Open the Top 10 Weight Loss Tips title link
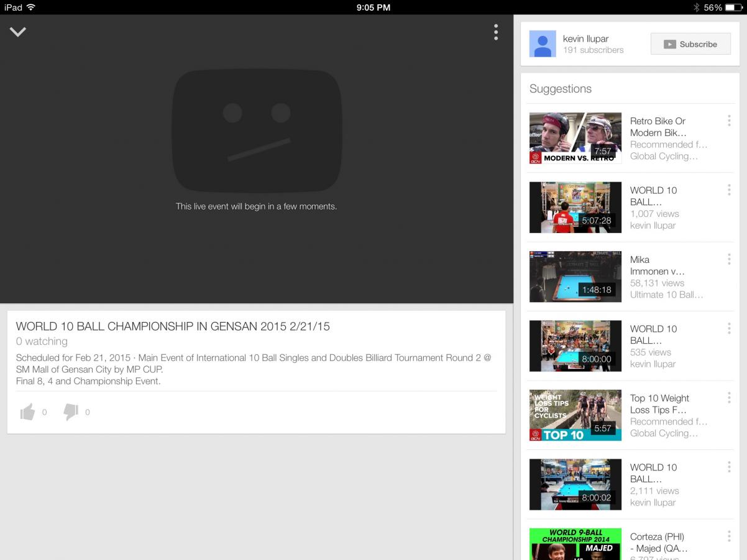This screenshot has width=747, height=560. [659, 404]
